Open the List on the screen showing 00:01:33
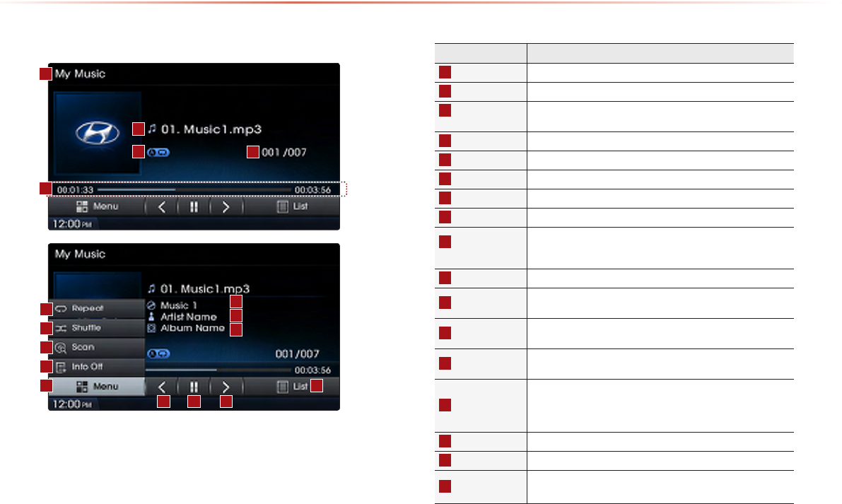The width and height of the screenshot is (842, 504). point(292,206)
